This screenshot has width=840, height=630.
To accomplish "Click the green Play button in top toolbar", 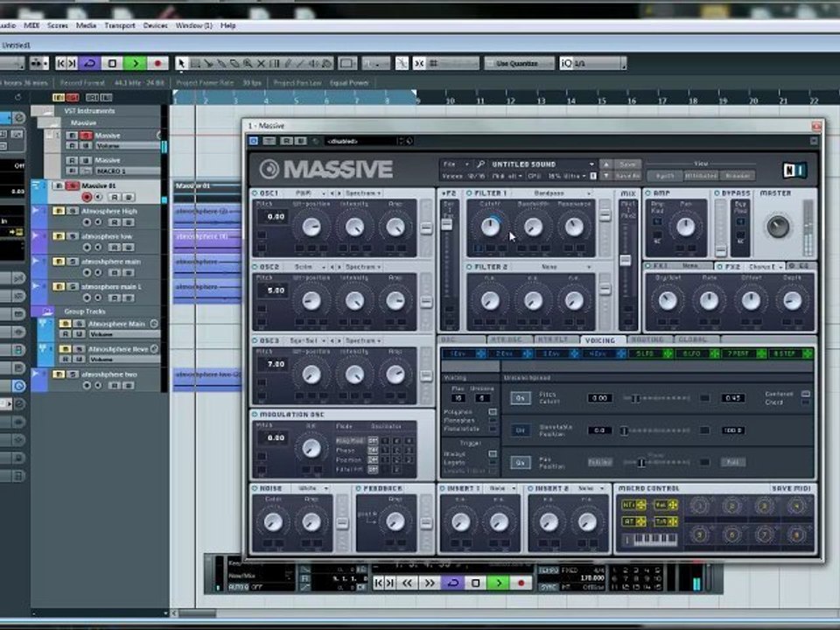I will point(135,63).
